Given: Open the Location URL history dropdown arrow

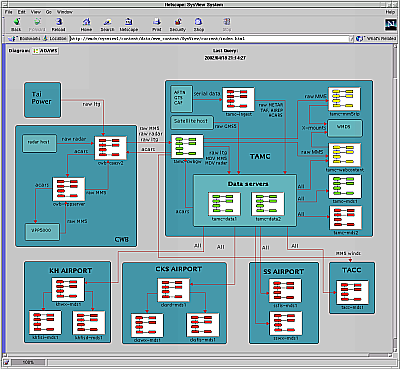Looking at the screenshot, I should (x=351, y=39).
